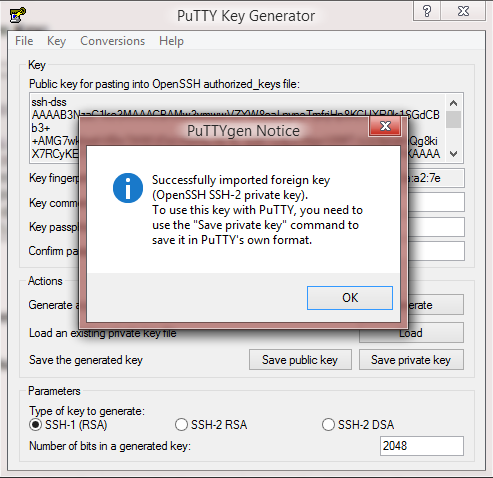Viewport: 493px width, 478px height.
Task: Click the PuTTYgen app icon in title bar
Action: [18, 15]
